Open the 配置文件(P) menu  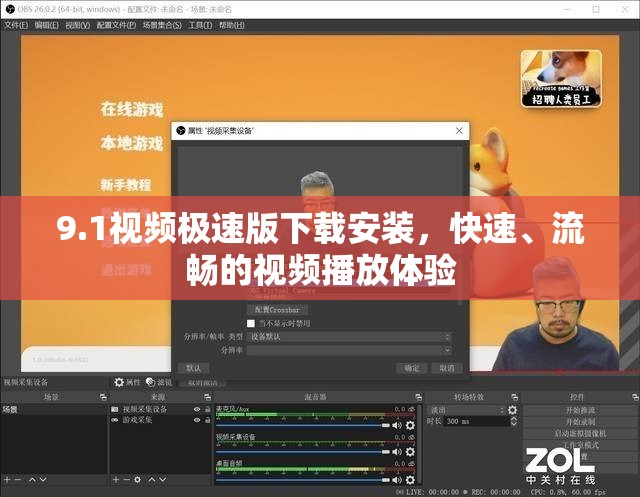[x=116, y=25]
